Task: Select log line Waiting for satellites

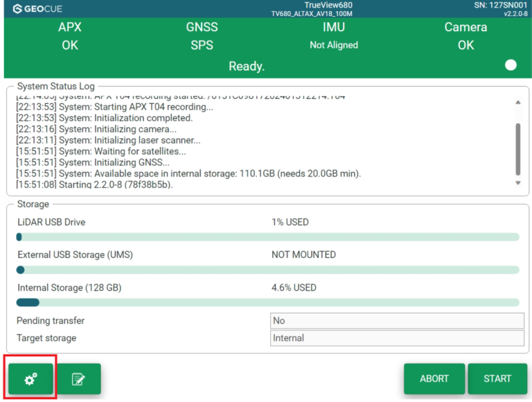Action: [101, 151]
